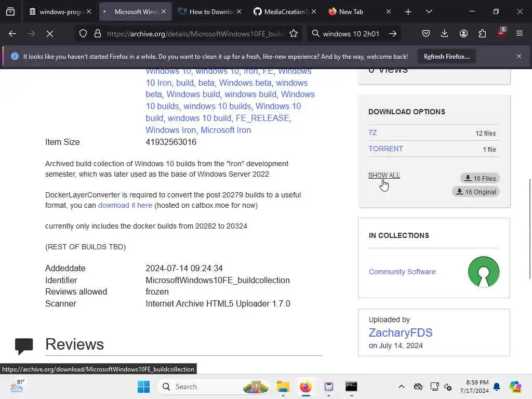Open File Explorer from taskbar

coord(283,387)
